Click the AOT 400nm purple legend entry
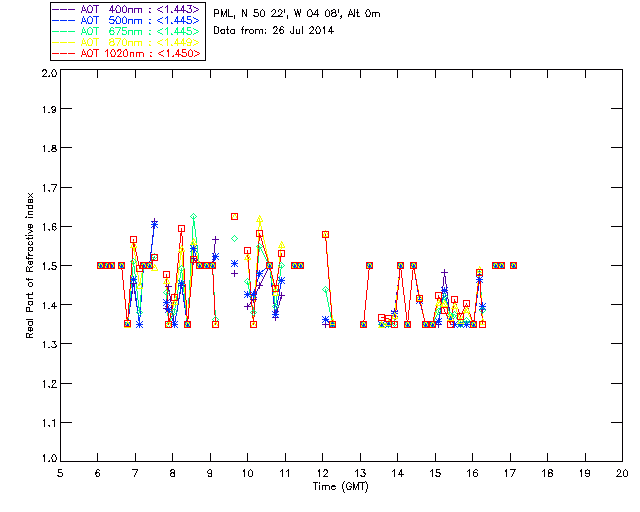This screenshot has height=512, width=640. point(127,9)
